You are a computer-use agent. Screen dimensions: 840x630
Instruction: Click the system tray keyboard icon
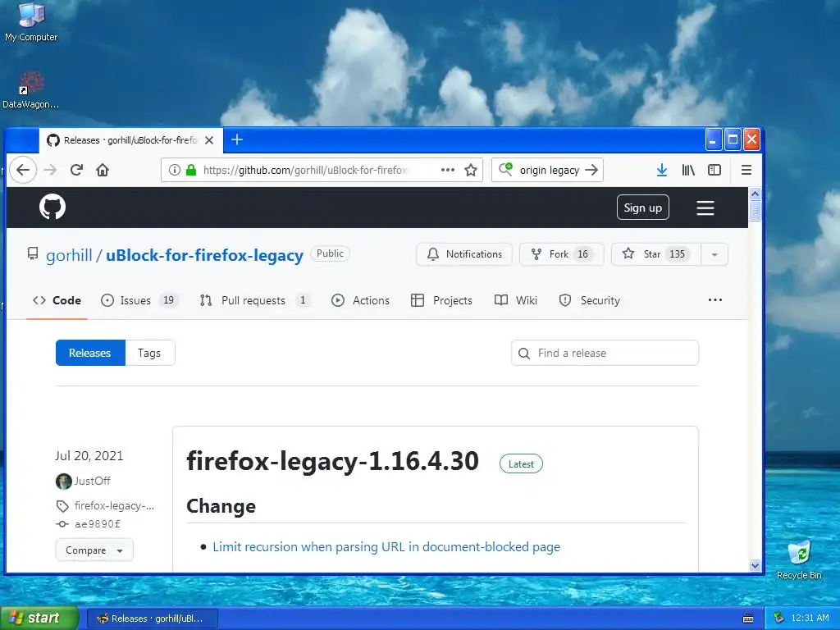click(748, 619)
